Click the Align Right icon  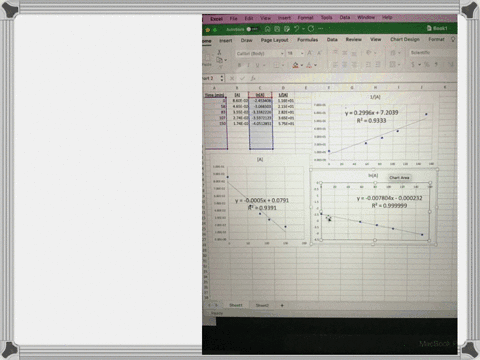[x=354, y=65]
